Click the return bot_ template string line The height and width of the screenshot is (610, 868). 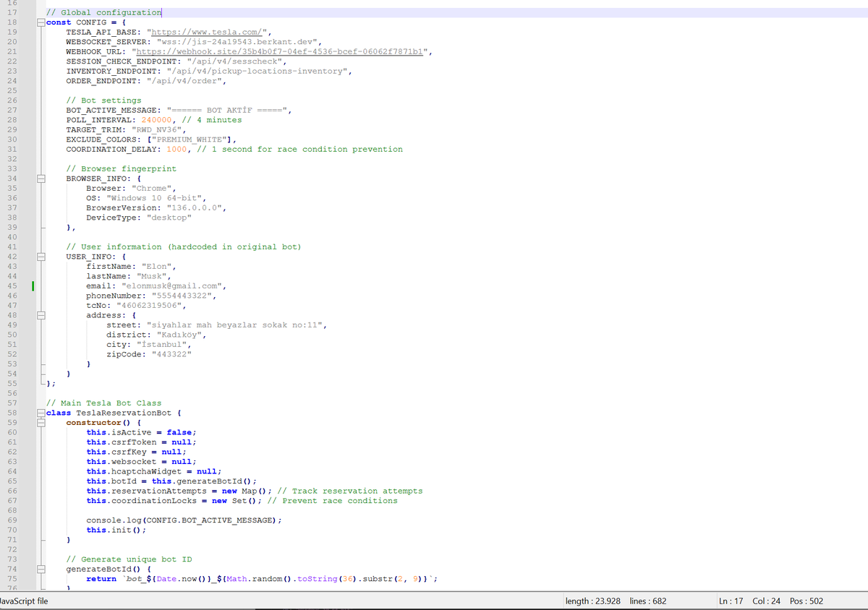261,578
